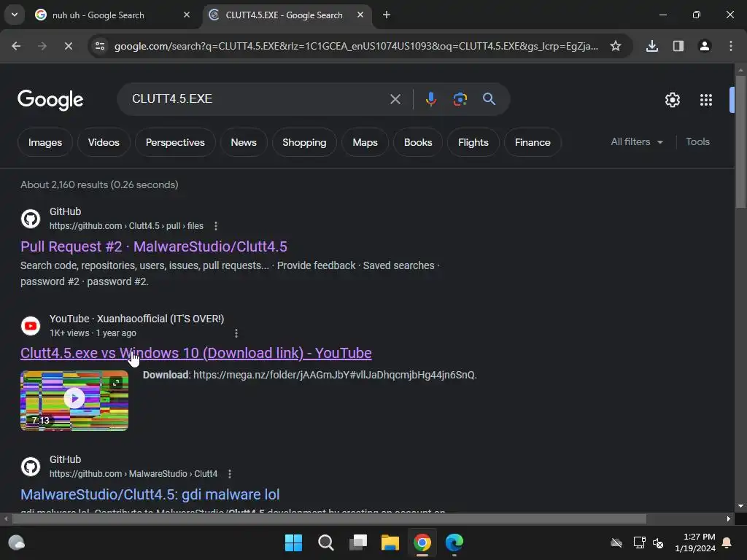Image resolution: width=747 pixels, height=560 pixels.
Task: View site information icon in address bar
Action: tap(99, 46)
